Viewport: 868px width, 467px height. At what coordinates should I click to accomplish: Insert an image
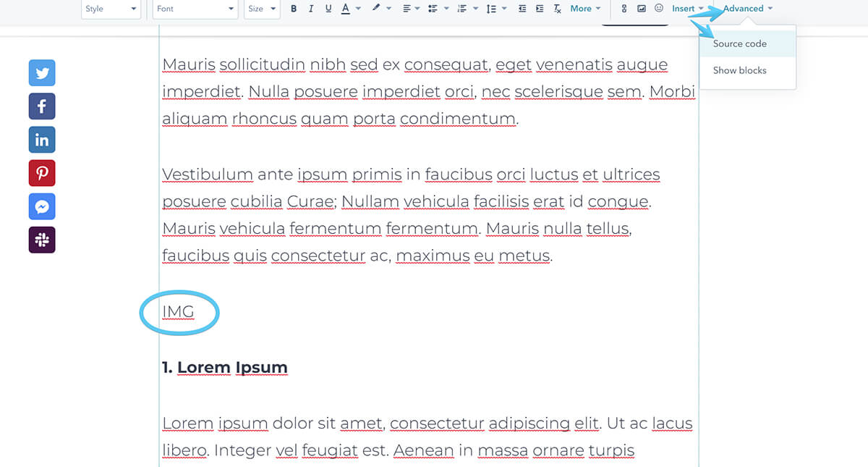(x=642, y=9)
